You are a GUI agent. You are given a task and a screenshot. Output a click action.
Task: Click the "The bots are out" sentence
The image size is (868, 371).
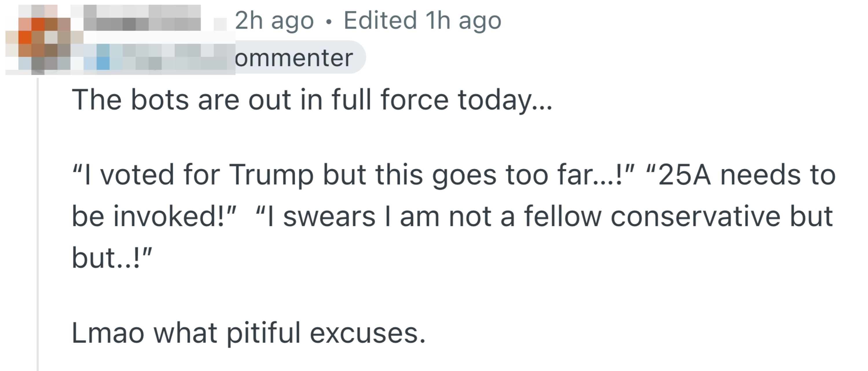pos(312,100)
